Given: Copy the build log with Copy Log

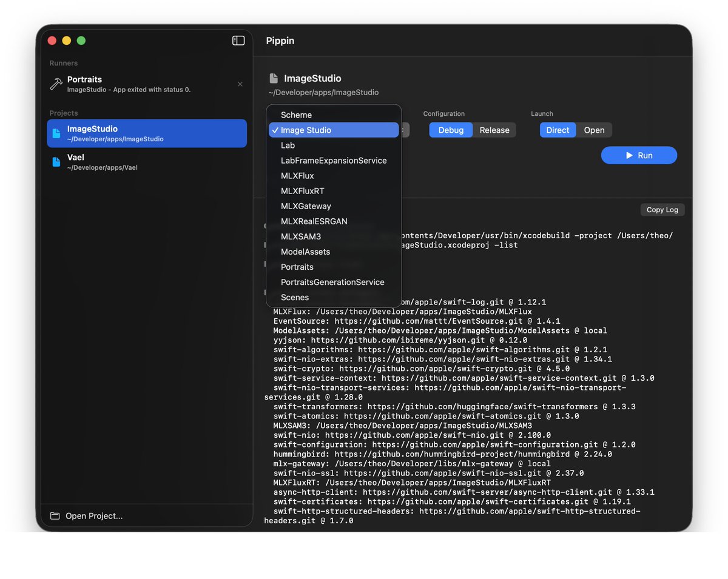Looking at the screenshot, I should point(662,210).
